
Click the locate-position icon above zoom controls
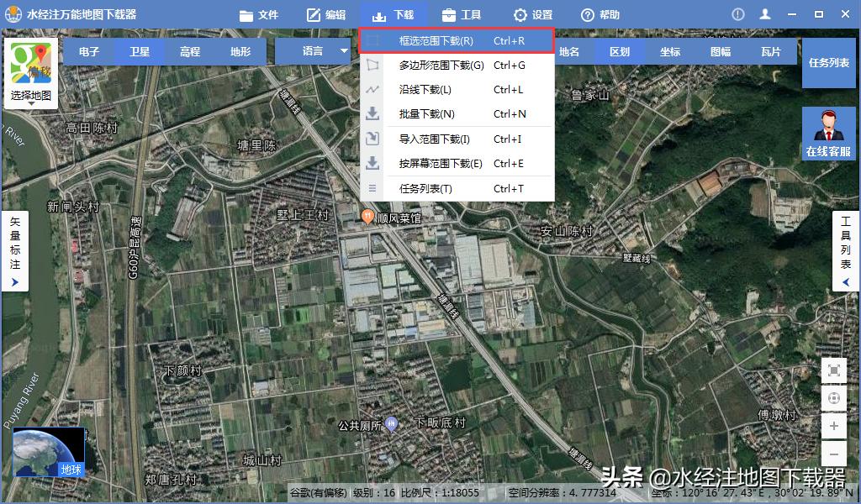coord(834,398)
